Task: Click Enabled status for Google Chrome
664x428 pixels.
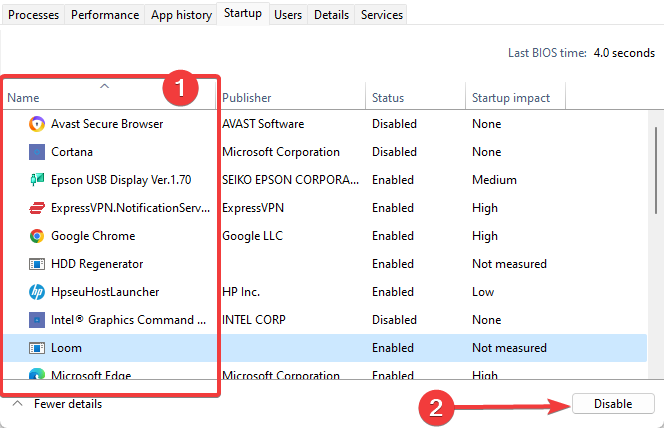Action: [393, 236]
